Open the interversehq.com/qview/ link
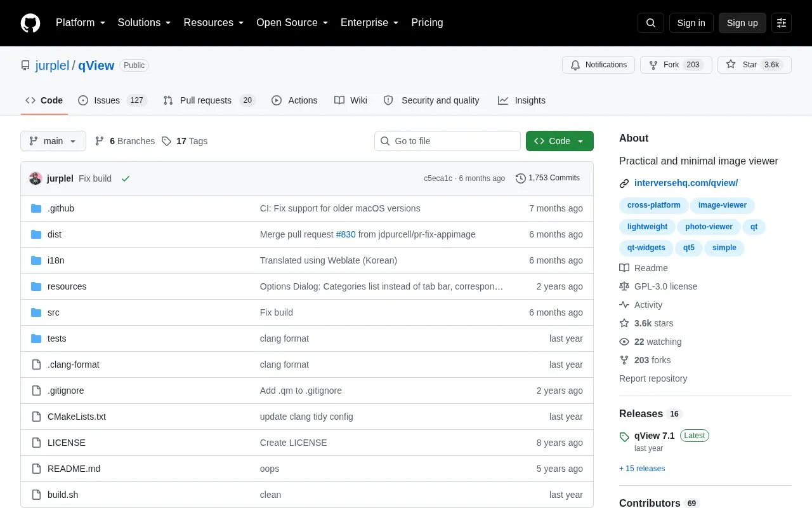Screen dimensions: 812x508 tap(686, 183)
